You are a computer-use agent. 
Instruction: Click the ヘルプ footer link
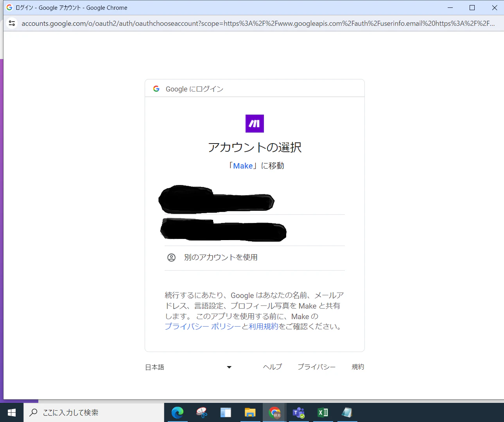pos(272,367)
